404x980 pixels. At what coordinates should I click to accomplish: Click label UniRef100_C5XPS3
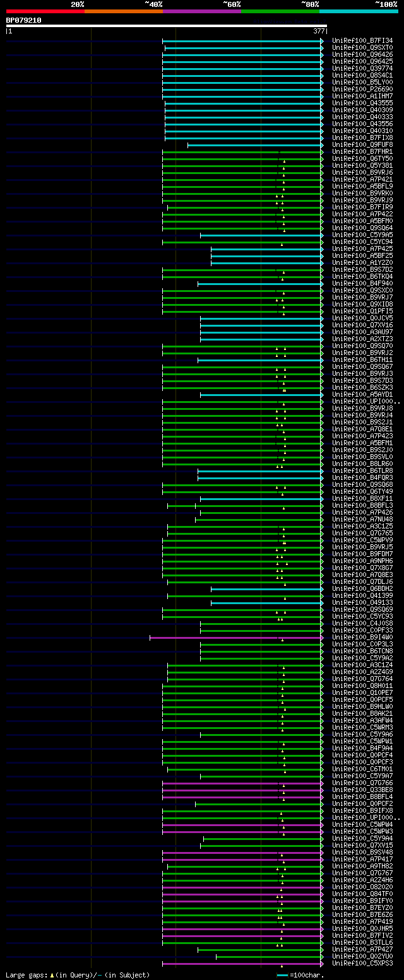click(362, 964)
